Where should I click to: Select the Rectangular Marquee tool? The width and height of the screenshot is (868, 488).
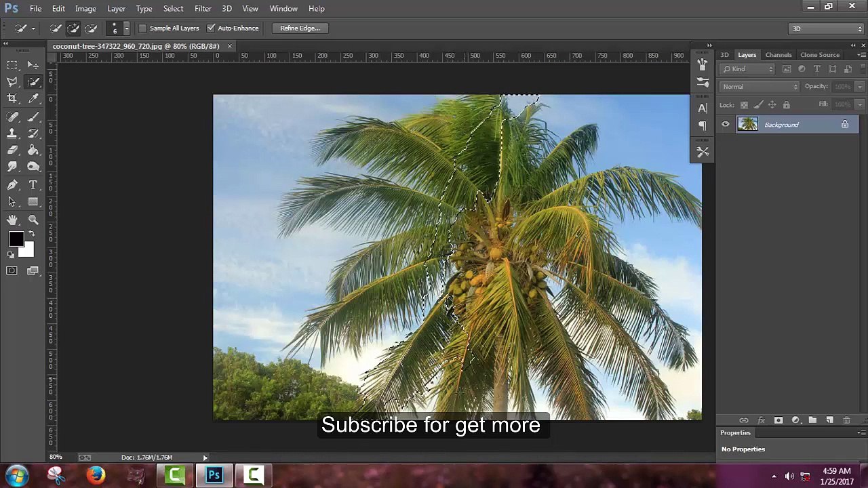click(12, 65)
